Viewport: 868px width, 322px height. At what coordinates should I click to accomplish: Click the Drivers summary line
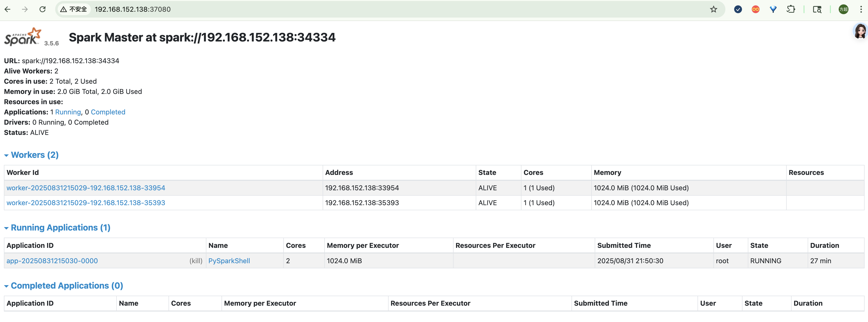(x=56, y=122)
